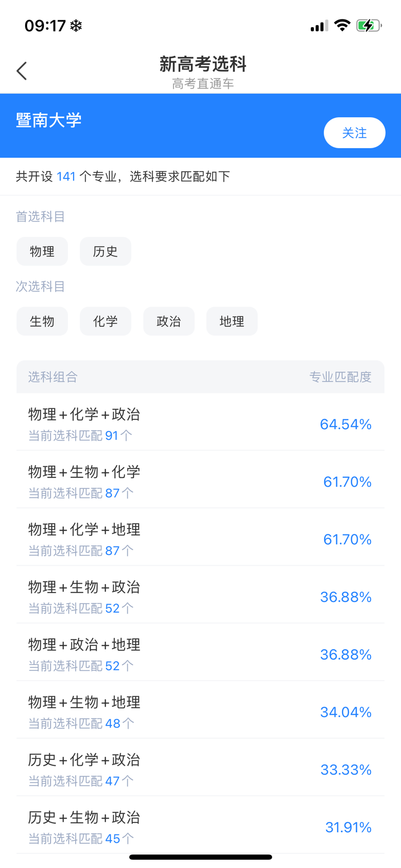Toggle the 政治 subject chip
Image resolution: width=401 pixels, height=868 pixels.
click(169, 321)
